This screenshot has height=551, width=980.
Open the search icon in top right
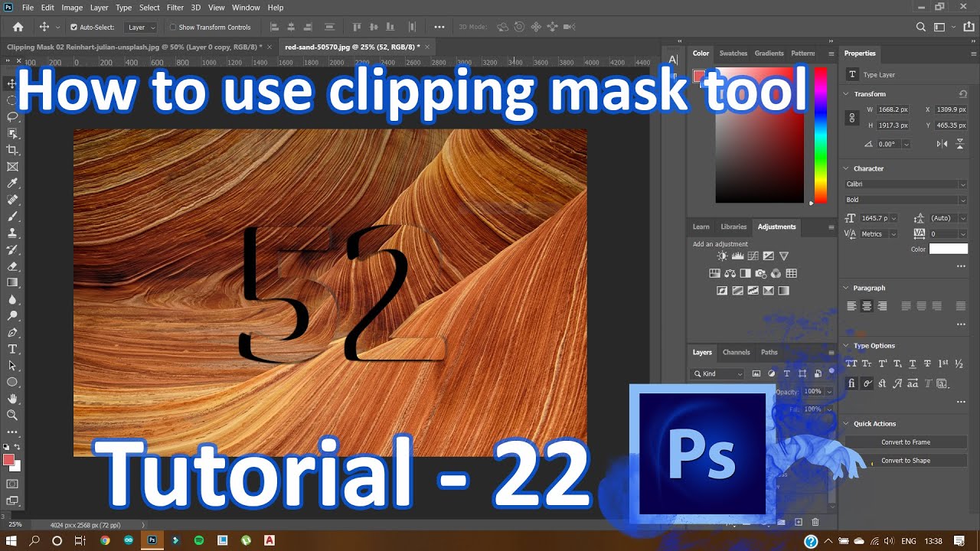(x=921, y=27)
